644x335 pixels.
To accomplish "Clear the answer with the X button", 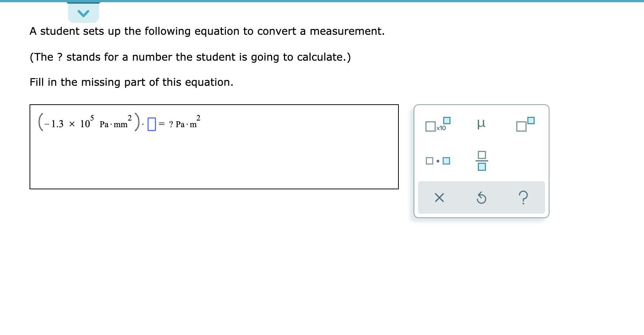I will 439,198.
